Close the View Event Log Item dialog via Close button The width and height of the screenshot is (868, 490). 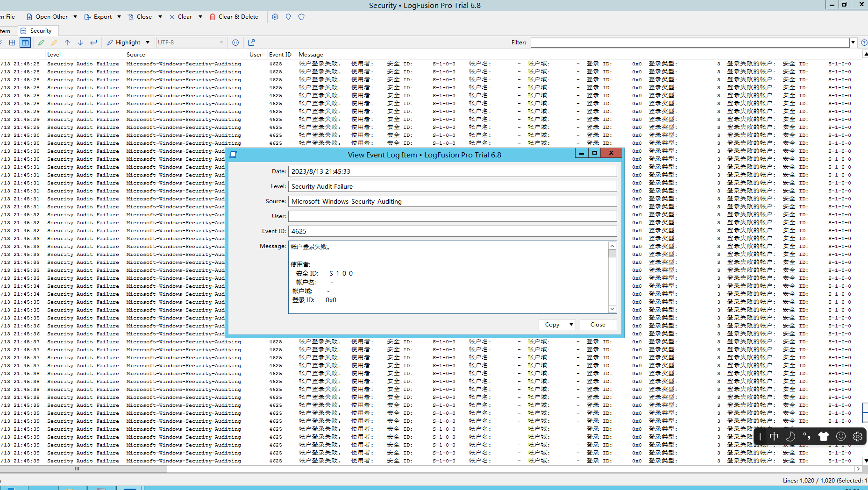pos(598,324)
